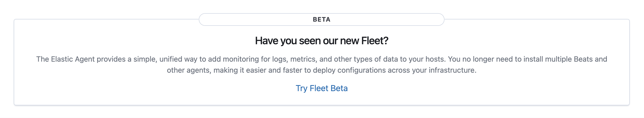Click the word "Try" in the link

pyautogui.click(x=301, y=88)
